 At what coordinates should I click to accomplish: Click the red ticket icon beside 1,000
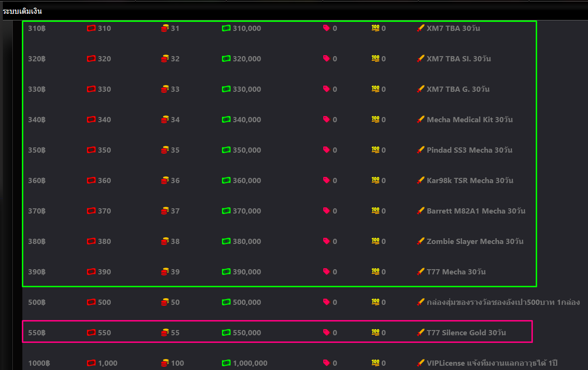(x=91, y=363)
